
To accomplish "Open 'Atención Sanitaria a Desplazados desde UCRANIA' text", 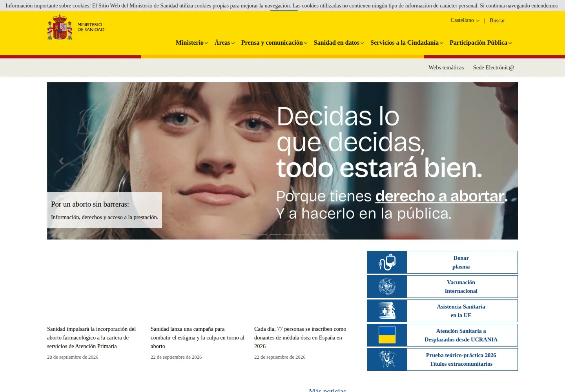I will (461, 335).
